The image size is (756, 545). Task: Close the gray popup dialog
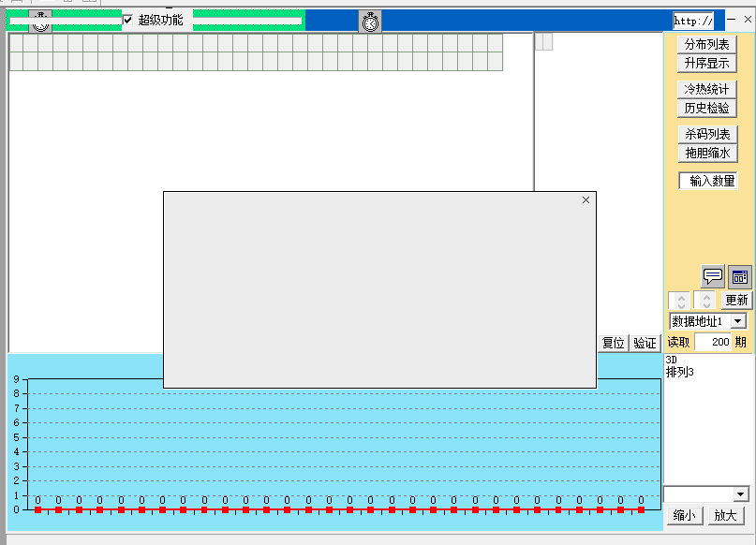click(x=586, y=199)
